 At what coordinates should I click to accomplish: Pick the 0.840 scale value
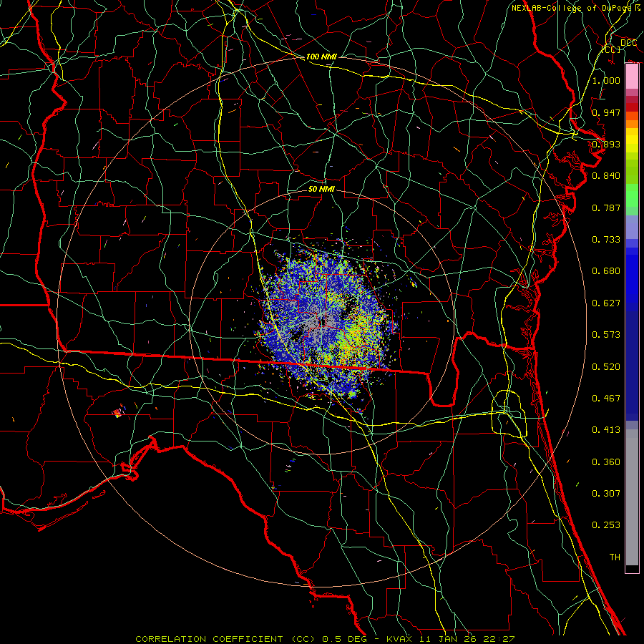click(606, 176)
